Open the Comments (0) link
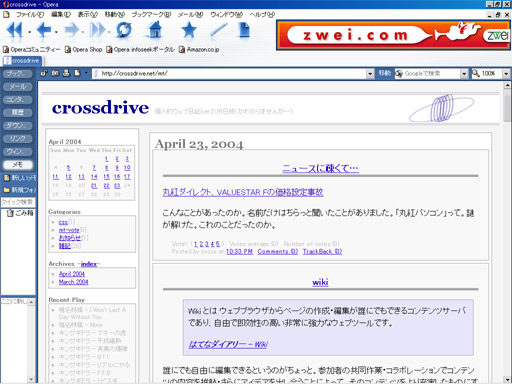Image resolution: width=512 pixels, height=384 pixels. pyautogui.click(x=278, y=252)
